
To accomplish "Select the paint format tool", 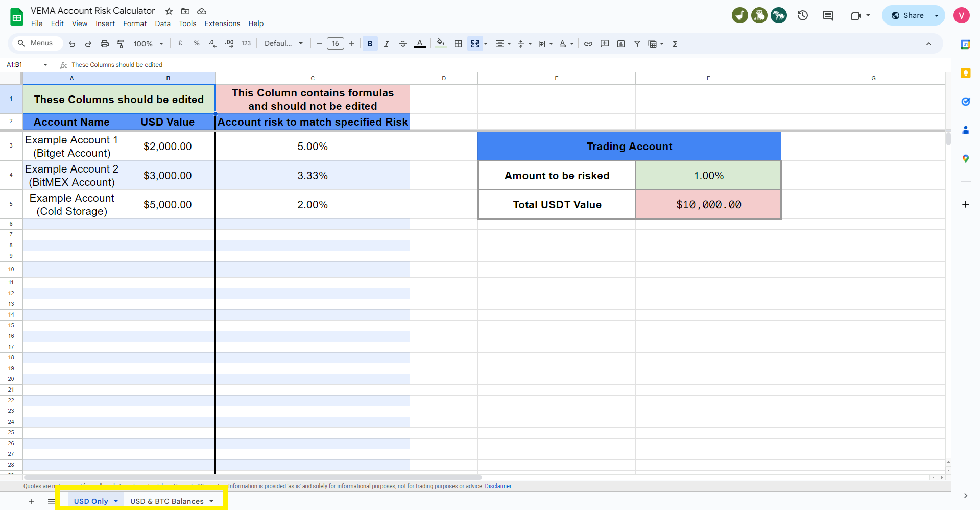I will (x=121, y=44).
